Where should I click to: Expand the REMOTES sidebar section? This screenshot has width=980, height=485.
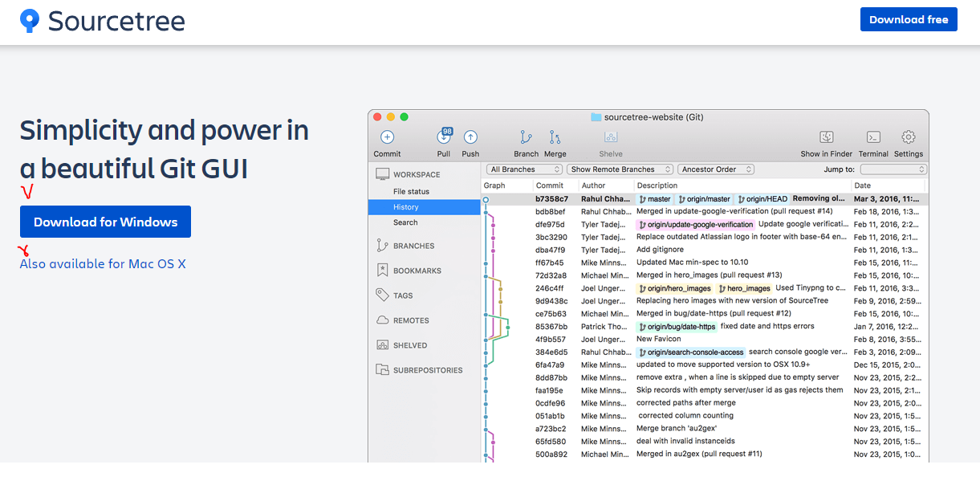coord(411,320)
